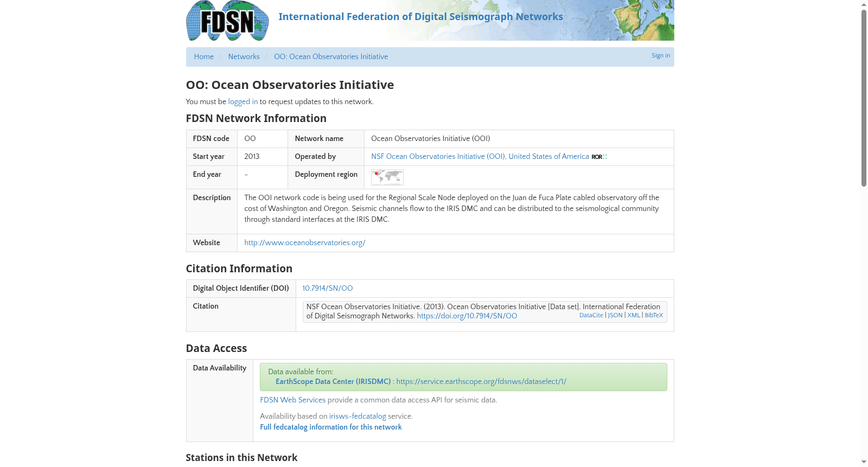Click the 'Stations in this Network' heading
This screenshot has width=868, height=467.
tap(241, 458)
